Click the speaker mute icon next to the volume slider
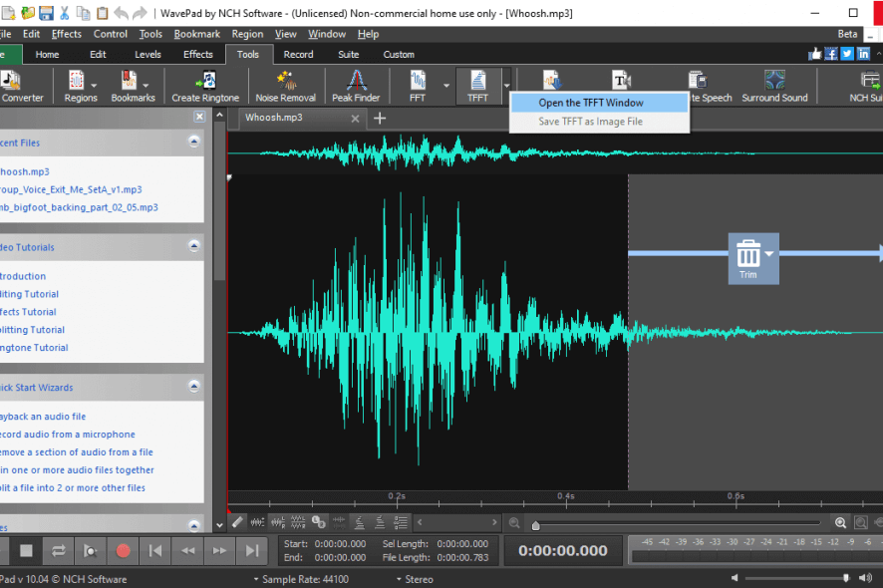Viewport: 883px width, 588px height. [x=735, y=578]
